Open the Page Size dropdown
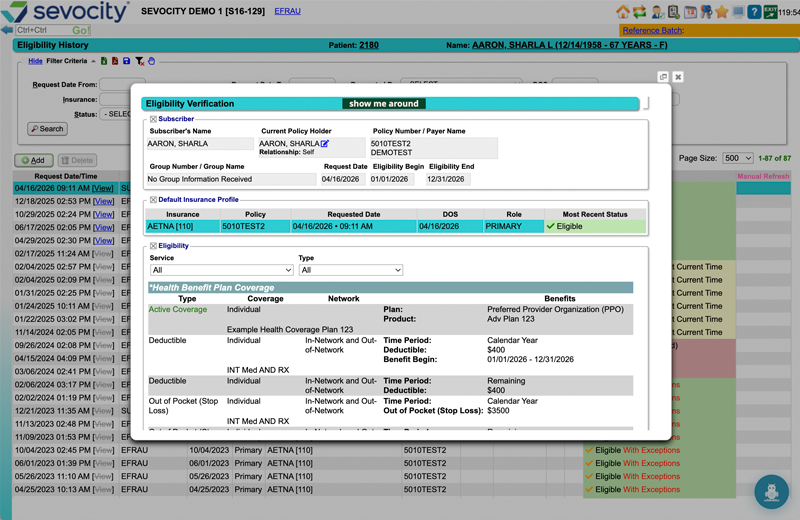This screenshot has width=800, height=520. tap(738, 158)
